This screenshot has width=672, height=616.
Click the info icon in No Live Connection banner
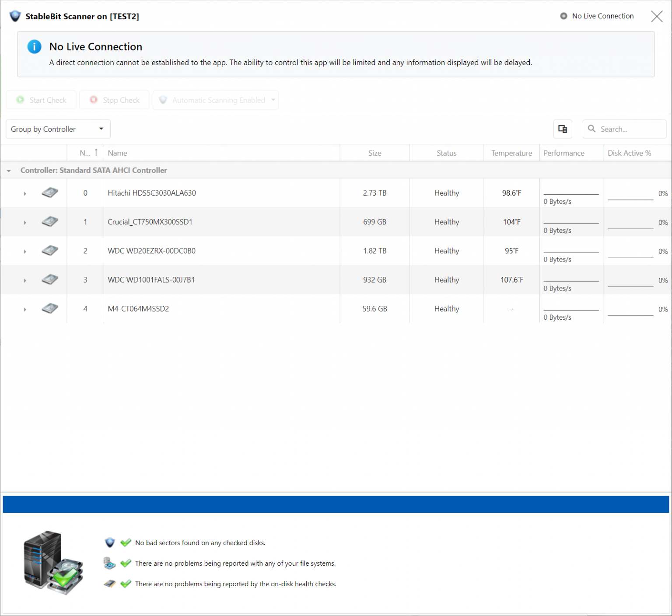click(x=34, y=47)
